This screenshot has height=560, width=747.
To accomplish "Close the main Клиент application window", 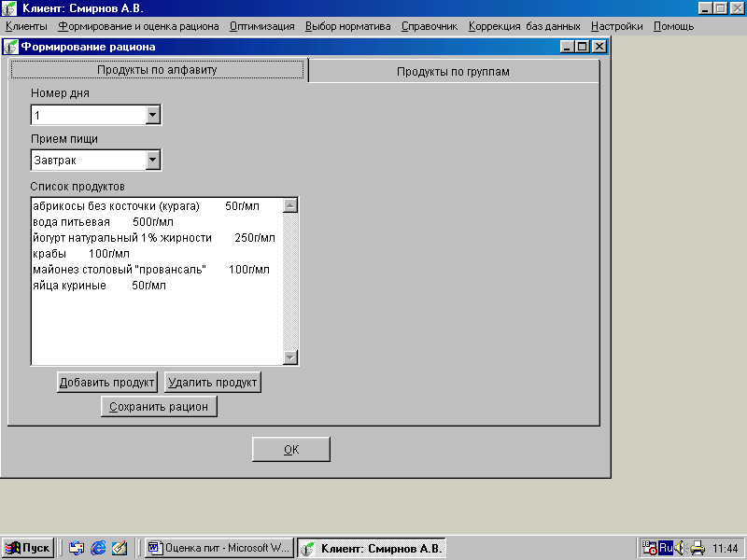I will click(x=737, y=8).
